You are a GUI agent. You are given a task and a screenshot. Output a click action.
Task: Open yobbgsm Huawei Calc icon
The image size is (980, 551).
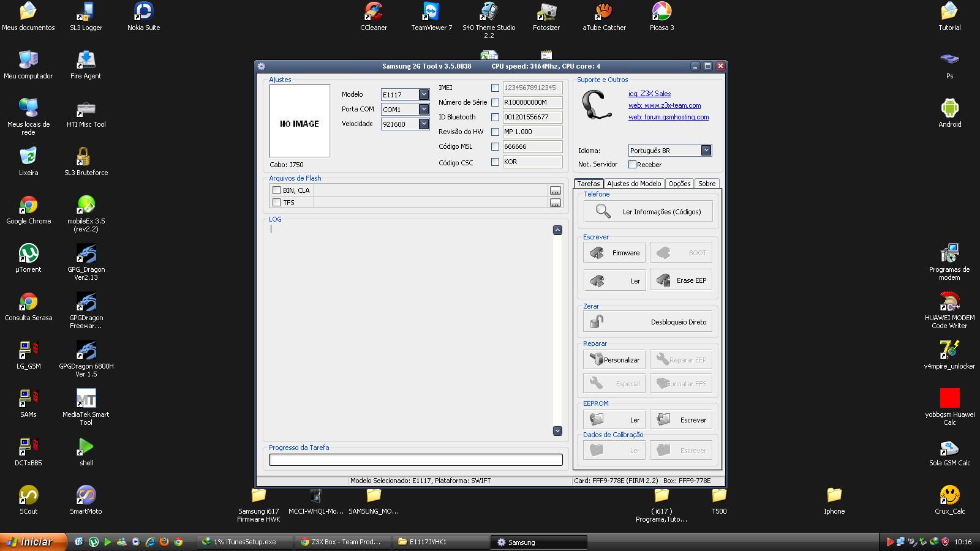[949, 407]
